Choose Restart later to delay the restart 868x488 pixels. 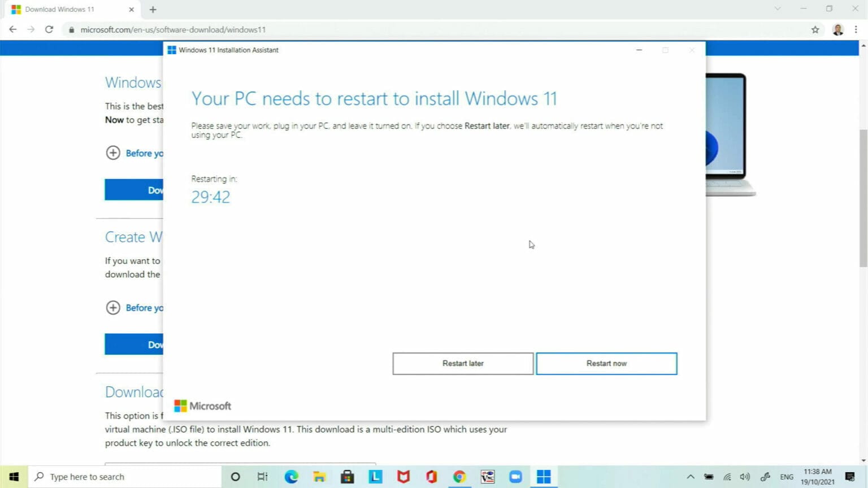point(462,363)
